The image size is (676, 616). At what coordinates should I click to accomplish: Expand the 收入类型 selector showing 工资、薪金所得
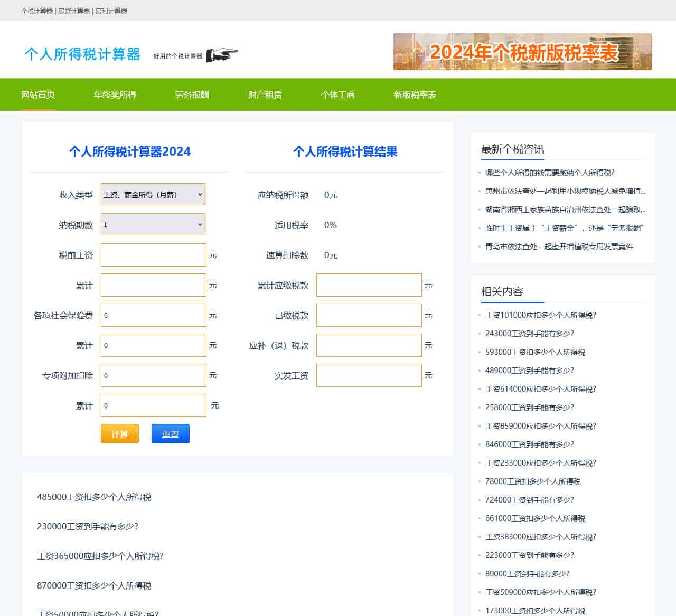point(153,194)
